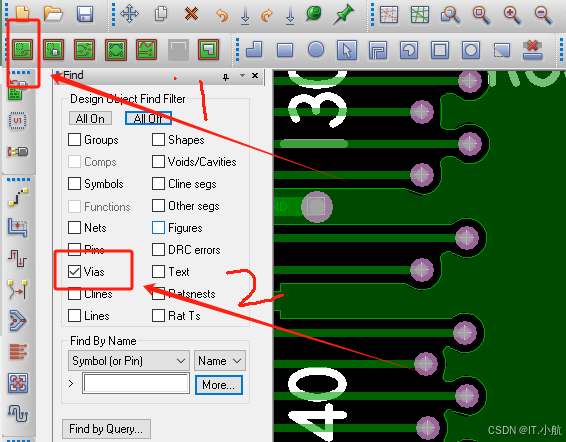Uncheck the Vias checkbox

74,272
